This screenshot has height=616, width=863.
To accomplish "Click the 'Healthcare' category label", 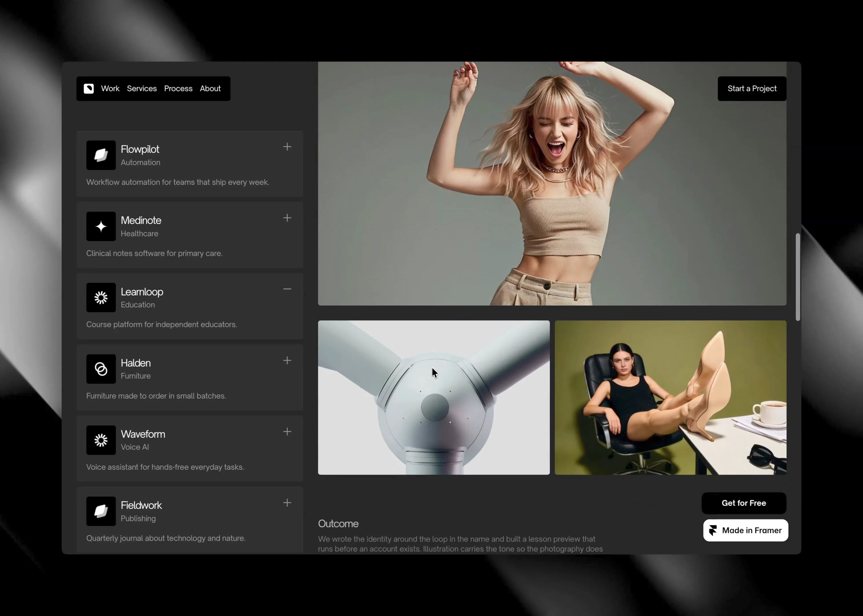I will tap(140, 234).
